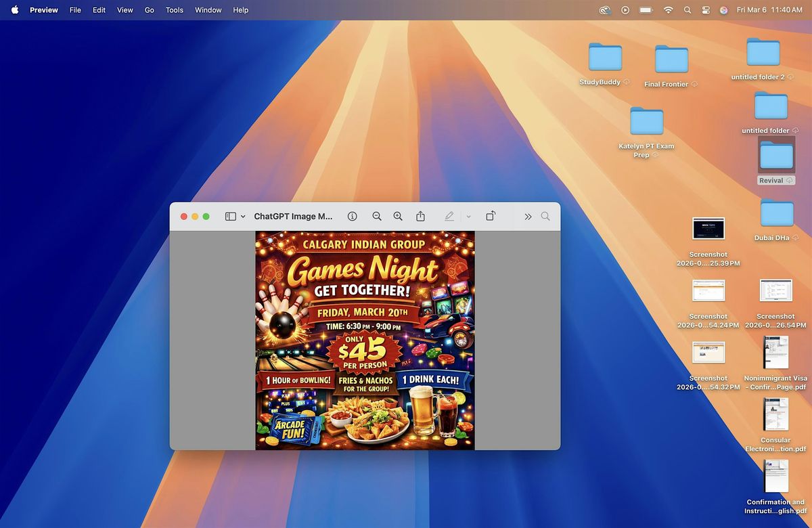Open the Share button in Preview toolbar

(420, 217)
